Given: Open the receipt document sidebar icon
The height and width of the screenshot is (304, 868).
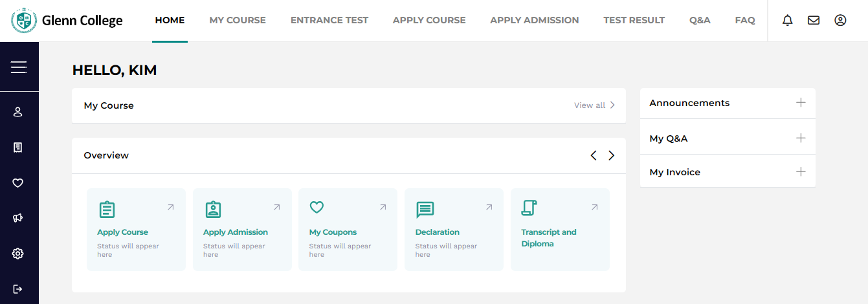Looking at the screenshot, I should coord(18,147).
